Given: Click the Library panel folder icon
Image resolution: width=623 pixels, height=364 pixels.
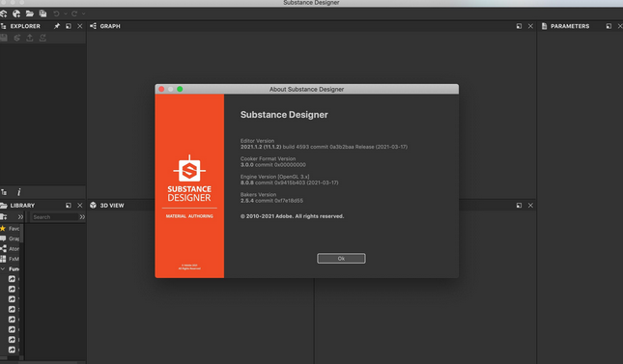Looking at the screenshot, I should click(4, 206).
